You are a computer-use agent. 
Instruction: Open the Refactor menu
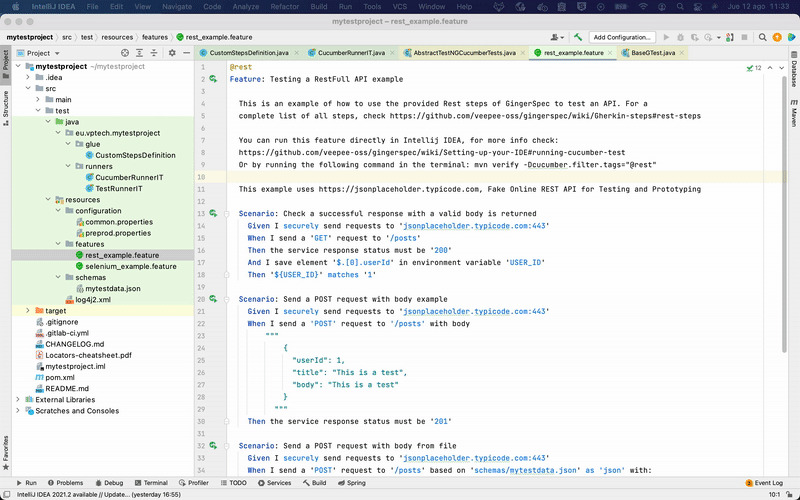click(x=285, y=7)
